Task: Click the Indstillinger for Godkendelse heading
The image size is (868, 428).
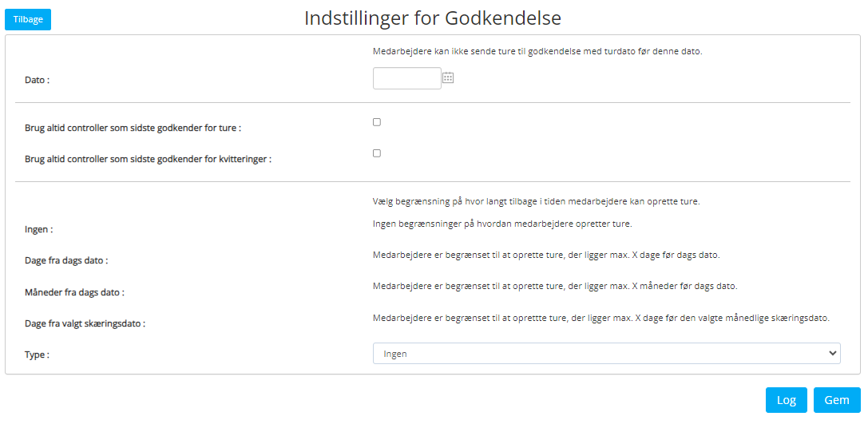Action: (x=433, y=18)
